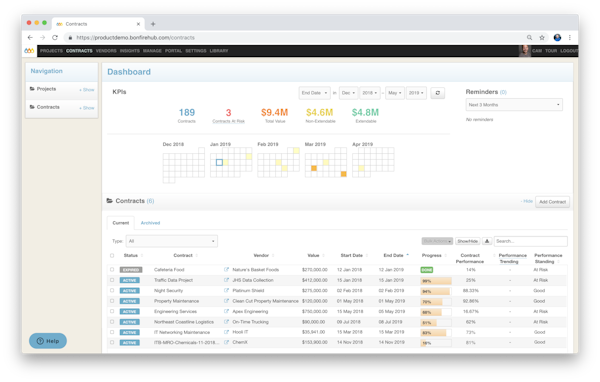The image size is (600, 382).
Task: Click the contracts Search field
Action: click(x=531, y=241)
